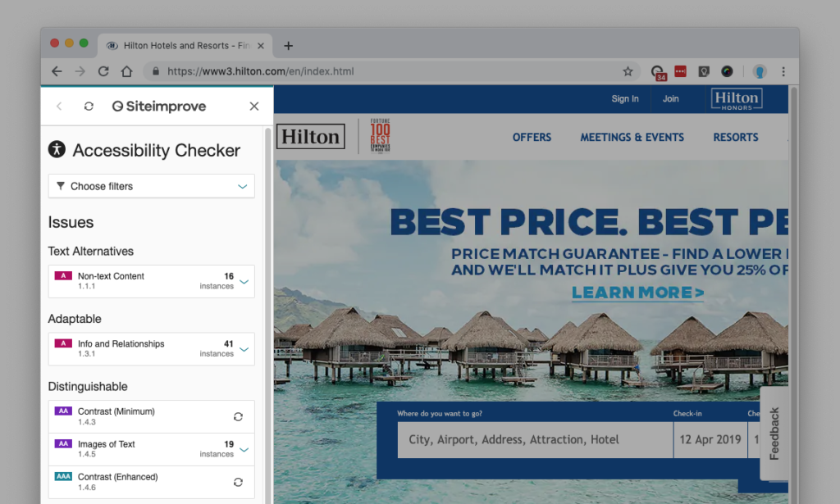
Task: Recheck Contrast (Enhanced) with its refresh icon
Action: click(x=239, y=482)
